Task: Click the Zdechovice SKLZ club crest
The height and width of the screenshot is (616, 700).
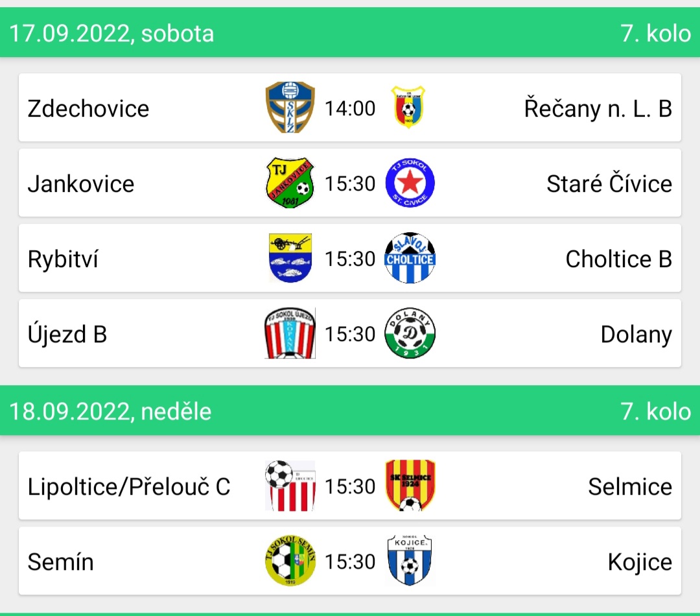Action: click(x=290, y=108)
